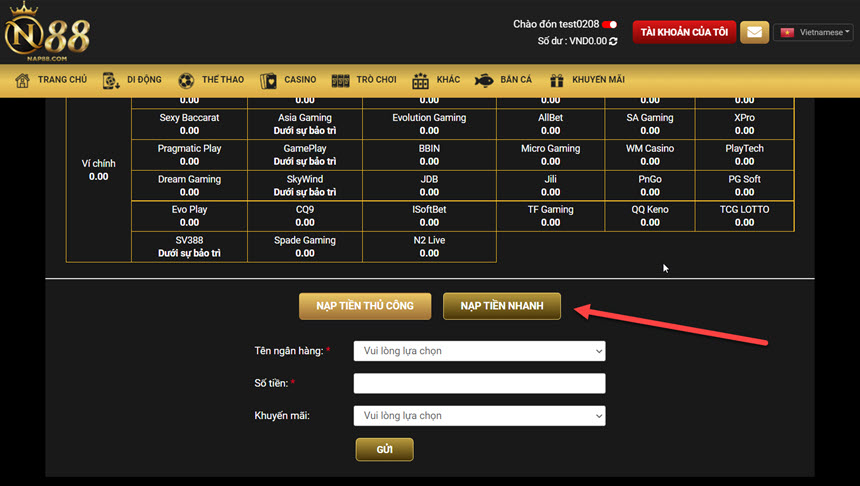The width and height of the screenshot is (860, 486).
Task: Click the PlayTech wallet cell
Action: [744, 155]
